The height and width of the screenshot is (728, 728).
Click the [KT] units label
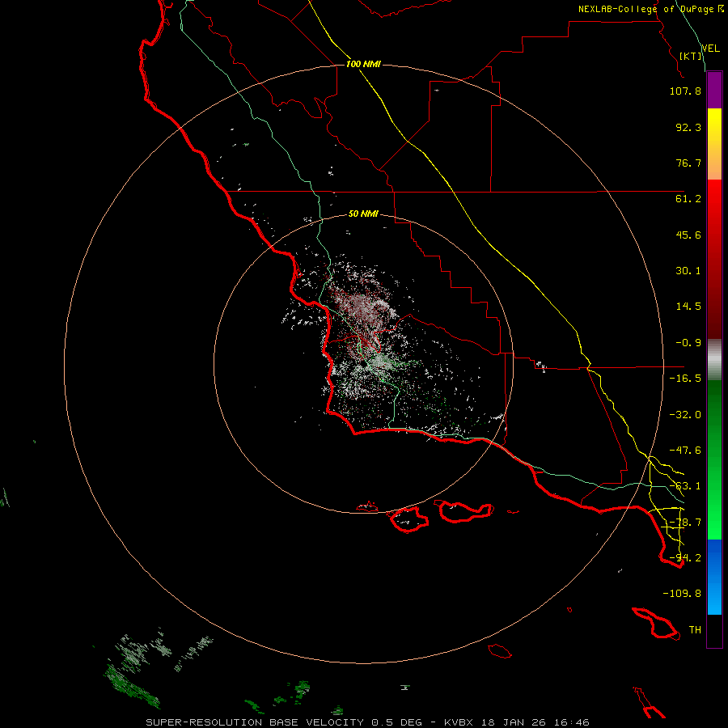click(691, 56)
